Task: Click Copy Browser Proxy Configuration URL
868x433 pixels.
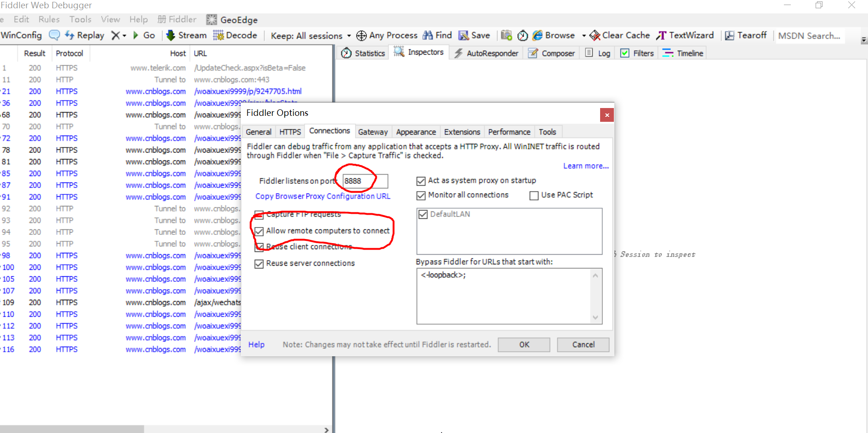Action: point(323,196)
